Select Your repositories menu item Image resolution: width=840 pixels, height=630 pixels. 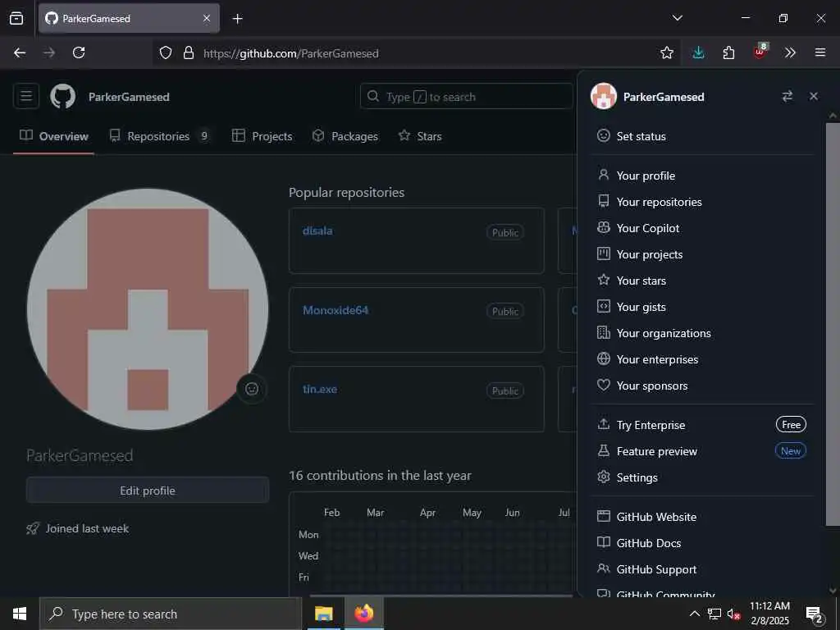[702, 202]
